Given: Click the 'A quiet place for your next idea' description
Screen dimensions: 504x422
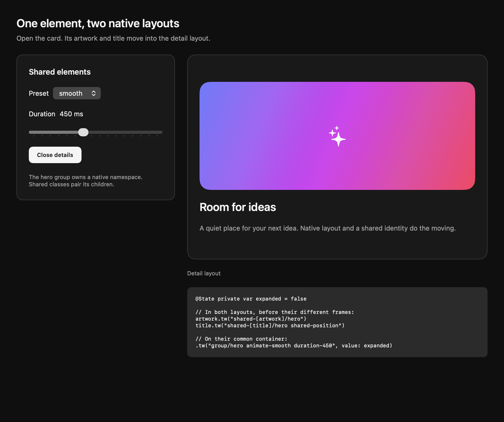Looking at the screenshot, I should point(328,228).
